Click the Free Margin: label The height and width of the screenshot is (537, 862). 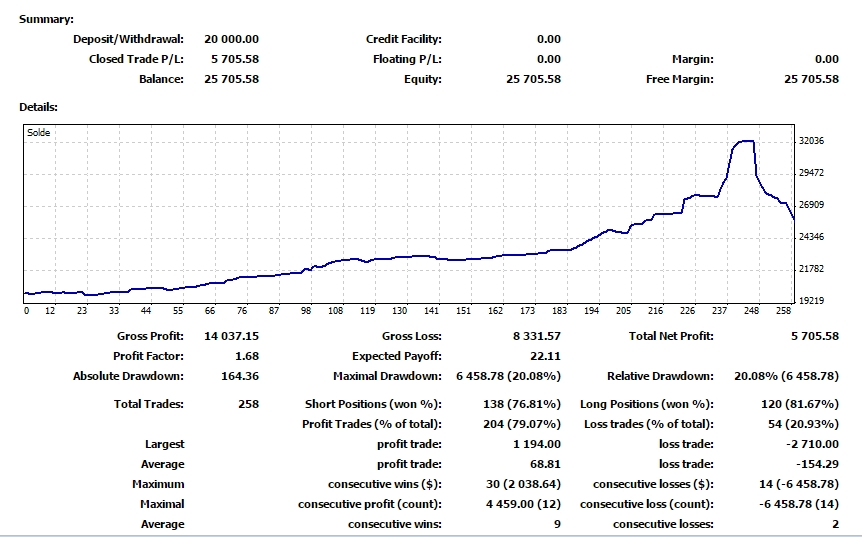(679, 79)
